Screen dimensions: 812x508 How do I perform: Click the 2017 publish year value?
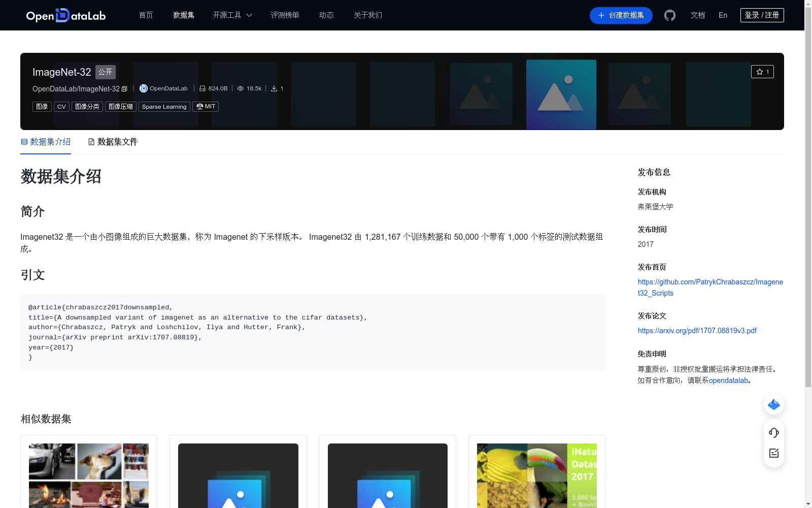[x=646, y=244]
